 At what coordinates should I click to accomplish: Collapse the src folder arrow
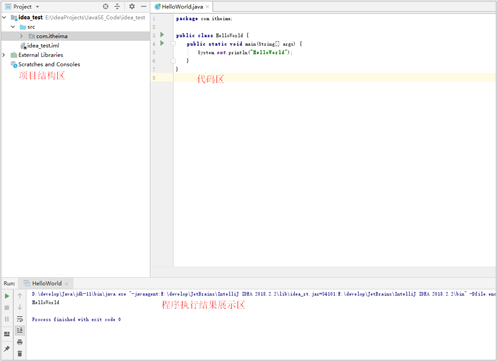pos(13,27)
